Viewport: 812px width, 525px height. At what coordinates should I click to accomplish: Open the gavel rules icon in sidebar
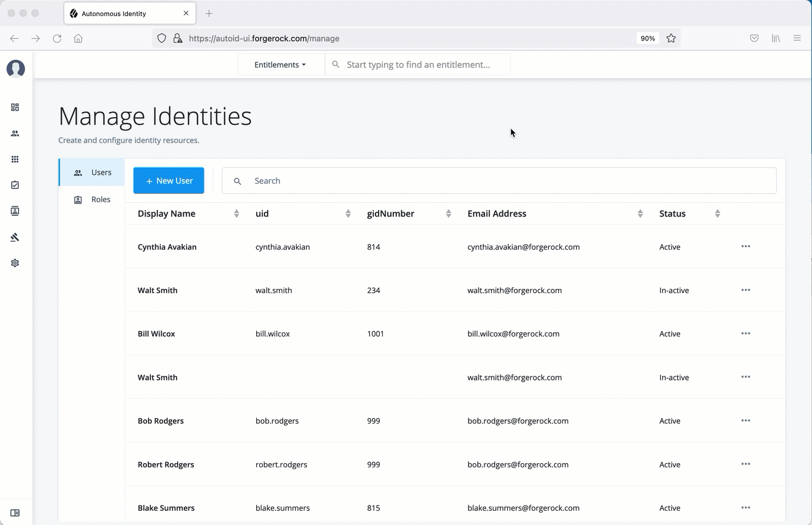15,237
